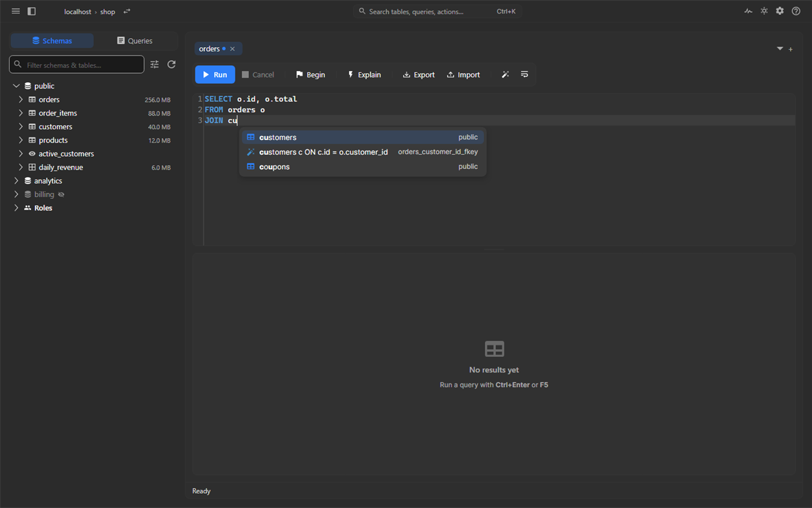Select the analytics schema label
Viewport: 812px width, 508px height.
tap(48, 181)
